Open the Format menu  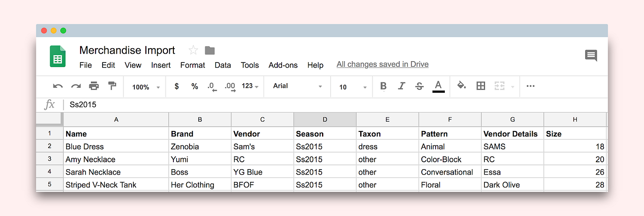192,65
